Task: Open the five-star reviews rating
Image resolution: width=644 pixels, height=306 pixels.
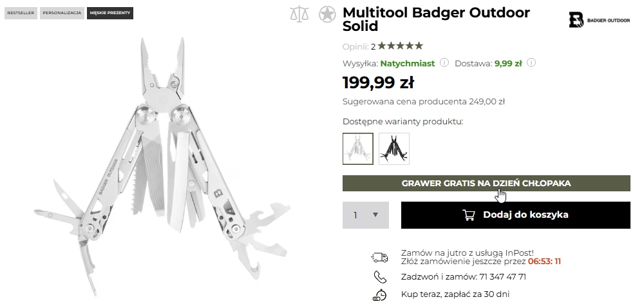Action: tap(400, 46)
